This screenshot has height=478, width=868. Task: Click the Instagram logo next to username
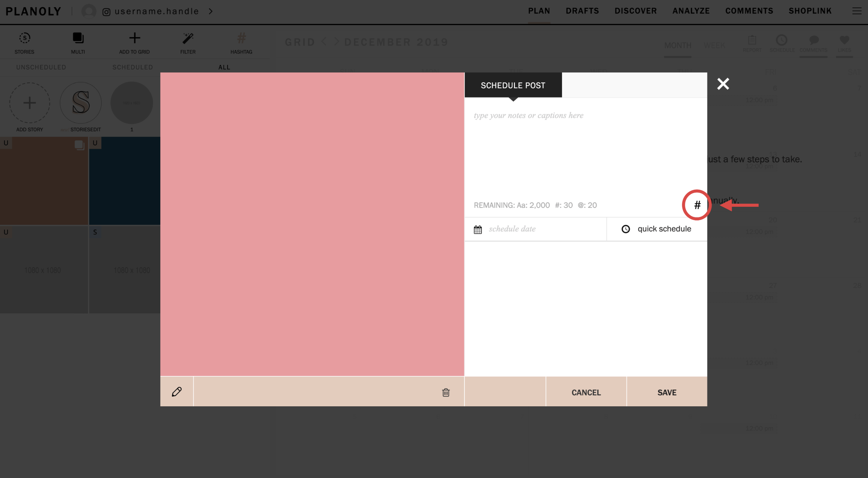[x=106, y=12]
